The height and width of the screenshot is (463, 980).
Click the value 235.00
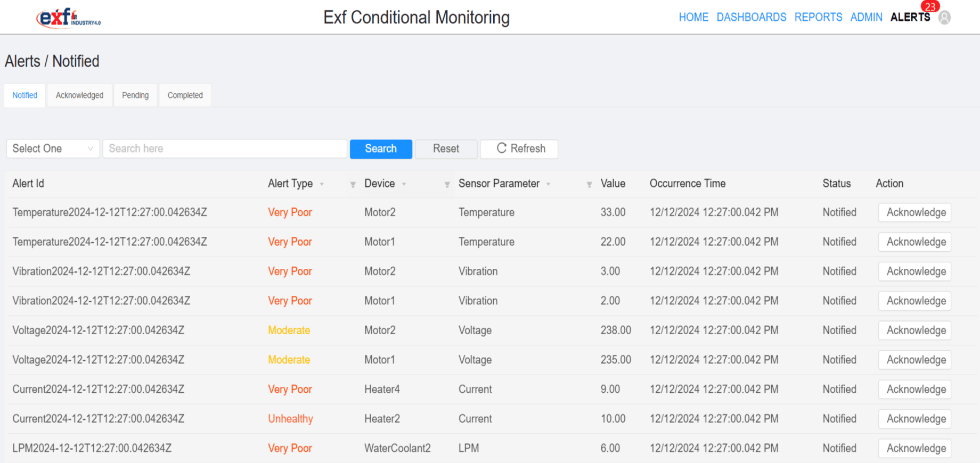pyautogui.click(x=616, y=360)
